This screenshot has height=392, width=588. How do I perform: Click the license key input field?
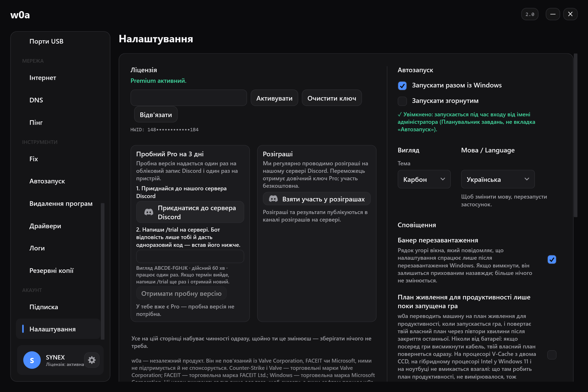189,98
